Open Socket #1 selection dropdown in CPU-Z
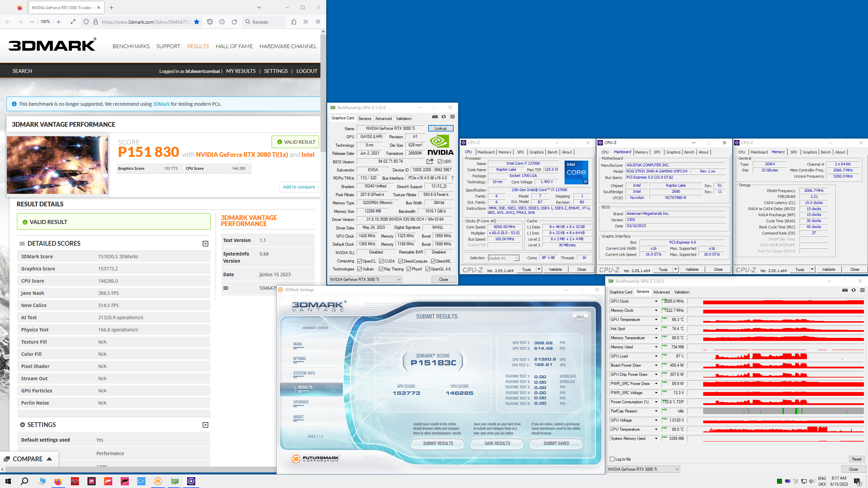Viewport: 868px width, 488px height. coord(504,258)
